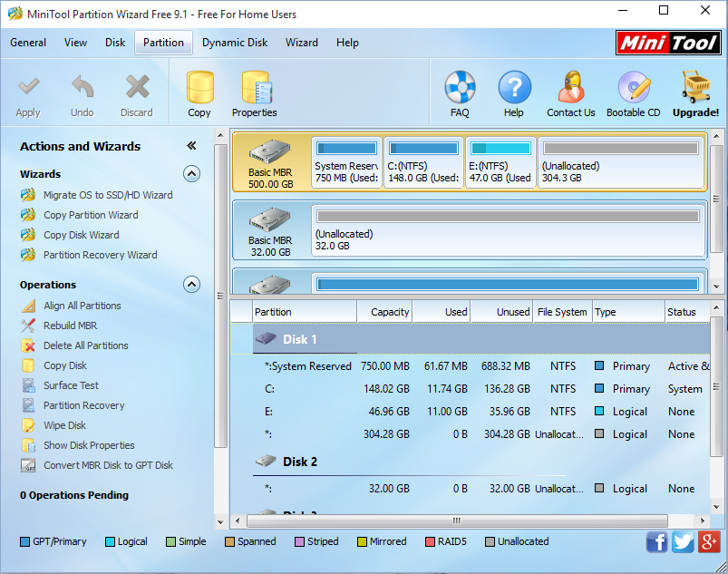Image resolution: width=728 pixels, height=574 pixels.
Task: Open Contact Us support icon
Action: (571, 87)
